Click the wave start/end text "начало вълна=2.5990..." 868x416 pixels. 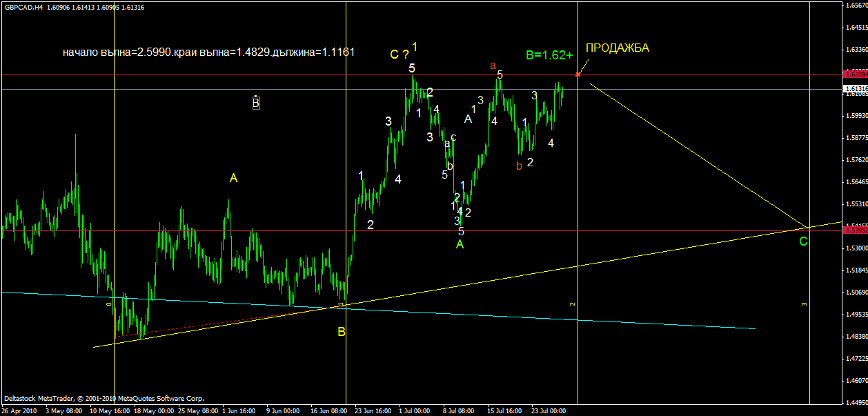point(208,52)
